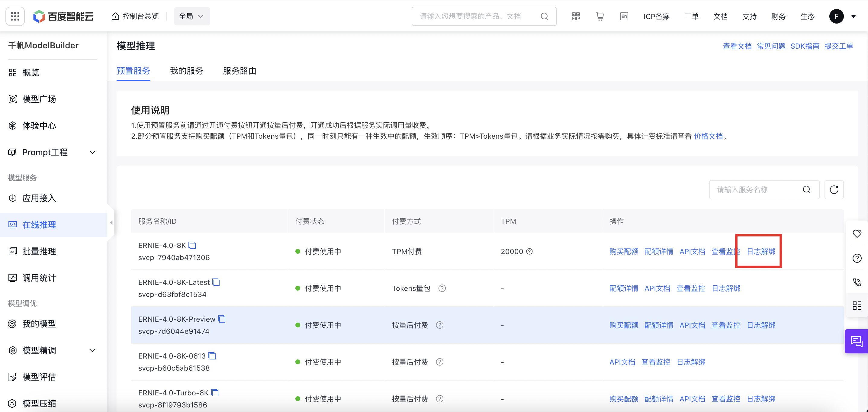This screenshot has width=868, height=412.
Task: Open the purple chat feedback button
Action: pyautogui.click(x=856, y=341)
